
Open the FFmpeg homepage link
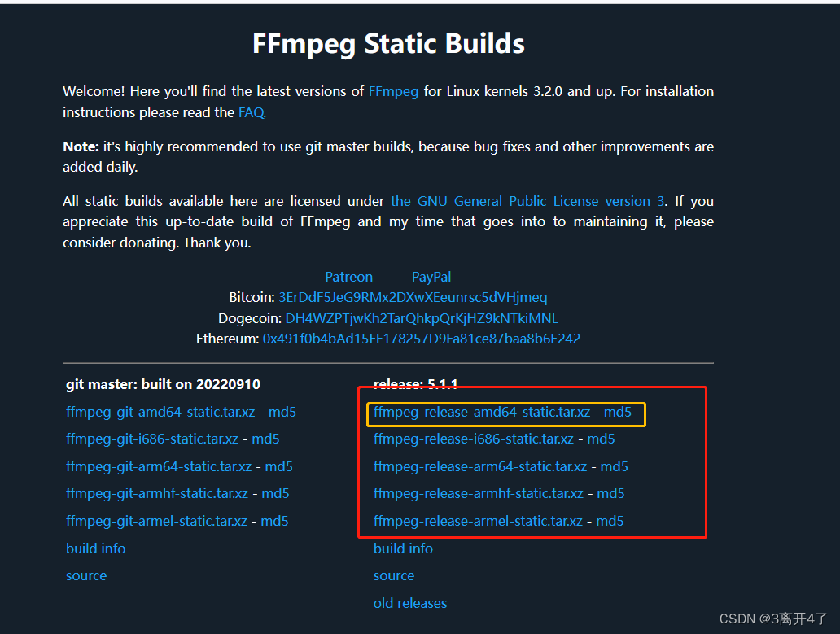(x=393, y=91)
